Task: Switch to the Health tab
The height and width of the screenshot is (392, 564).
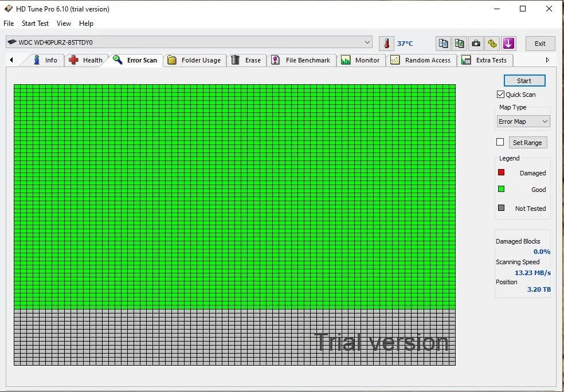Action: 85,60
